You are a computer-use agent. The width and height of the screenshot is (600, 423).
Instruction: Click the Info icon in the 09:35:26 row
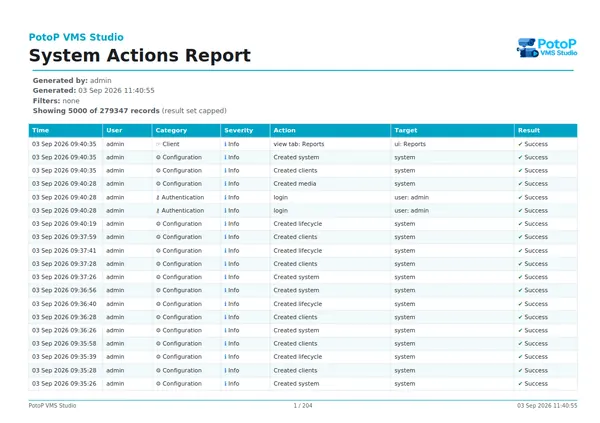(x=225, y=384)
